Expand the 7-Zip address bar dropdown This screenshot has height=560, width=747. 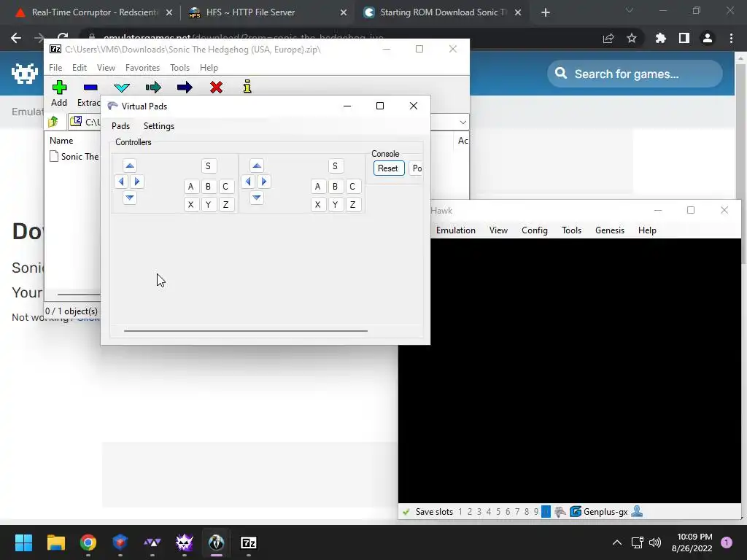pos(462,122)
